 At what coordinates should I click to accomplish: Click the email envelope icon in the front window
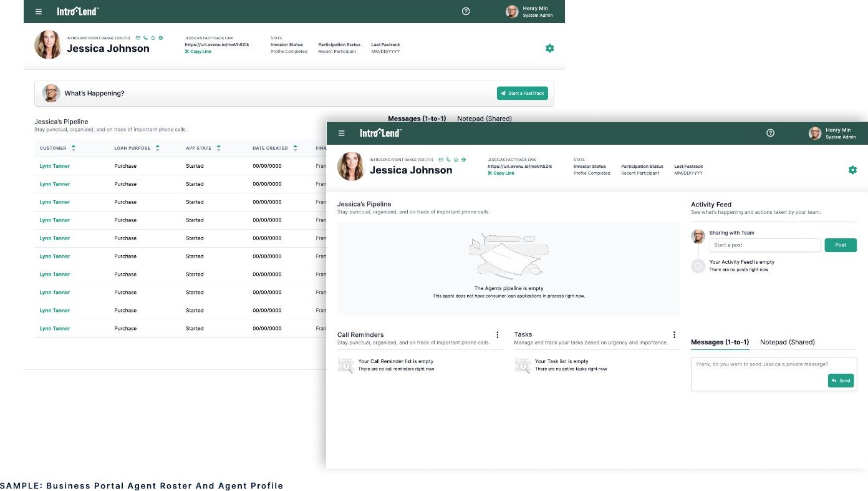point(441,159)
